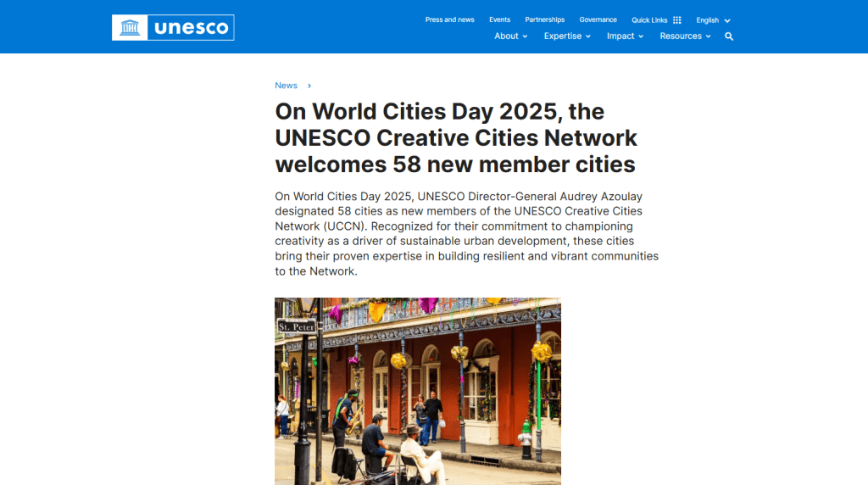
Task: Open the Impact dropdown menu
Action: click(x=625, y=36)
